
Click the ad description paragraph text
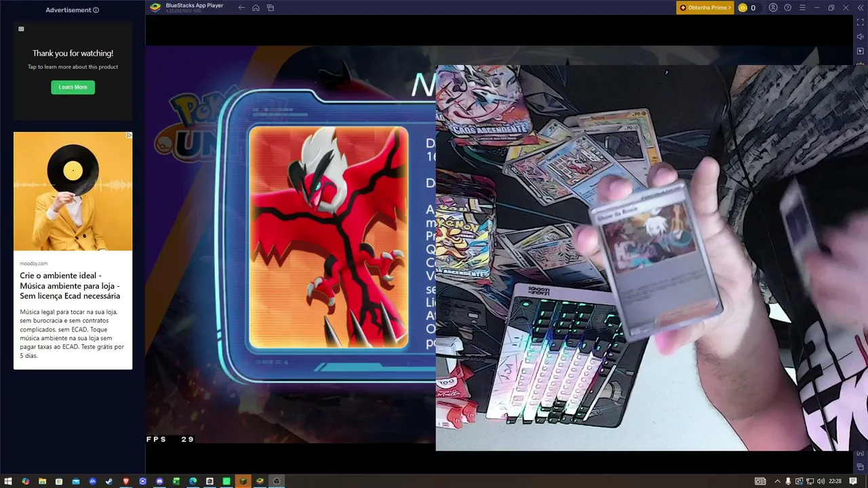click(72, 333)
